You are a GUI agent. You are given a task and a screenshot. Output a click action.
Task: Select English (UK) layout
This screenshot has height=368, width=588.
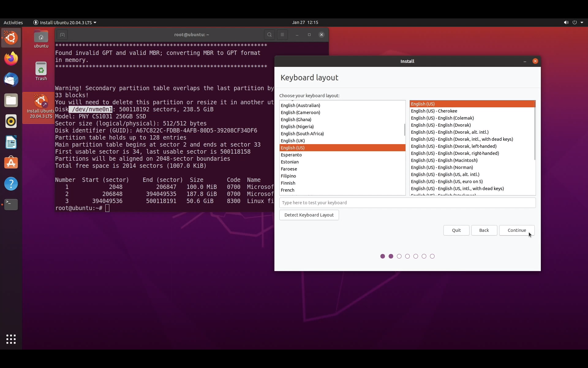[x=342, y=141]
